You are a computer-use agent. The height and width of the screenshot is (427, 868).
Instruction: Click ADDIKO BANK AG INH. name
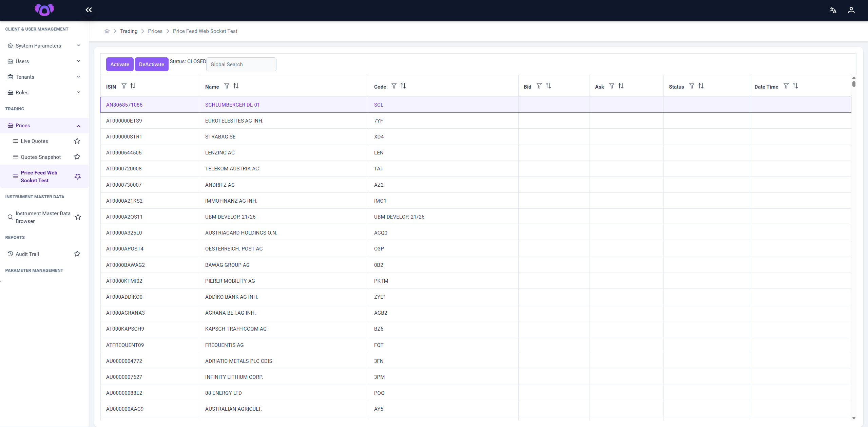(x=232, y=297)
